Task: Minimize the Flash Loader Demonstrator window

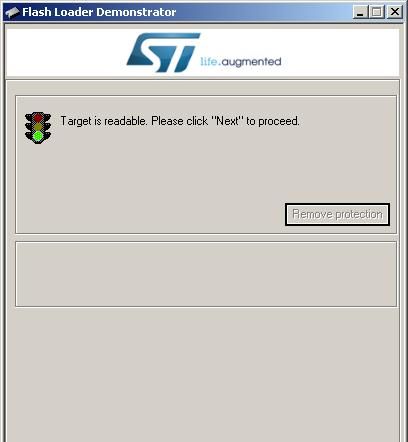Action: pos(360,12)
